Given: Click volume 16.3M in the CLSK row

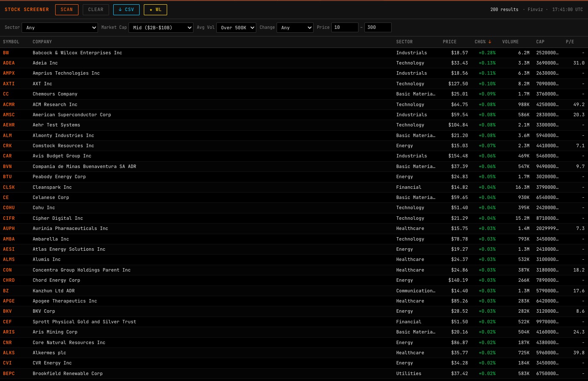Looking at the screenshot, I should click(522, 188).
